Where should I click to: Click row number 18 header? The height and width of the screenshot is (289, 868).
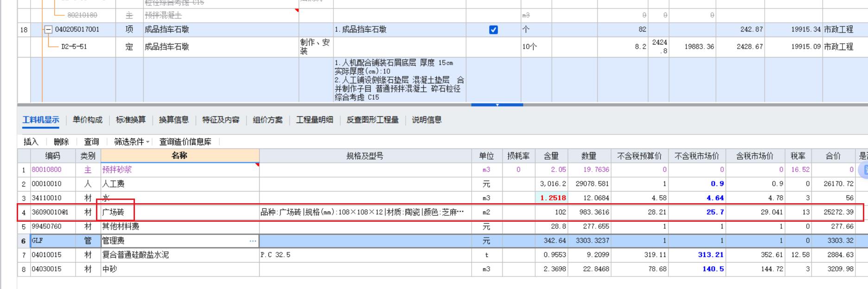24,30
